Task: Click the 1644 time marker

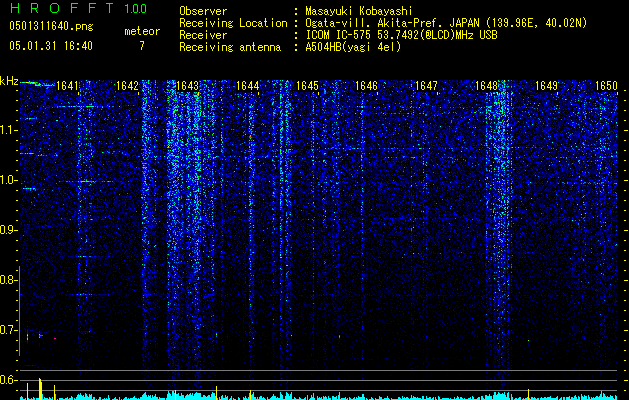Action: pyautogui.click(x=248, y=85)
